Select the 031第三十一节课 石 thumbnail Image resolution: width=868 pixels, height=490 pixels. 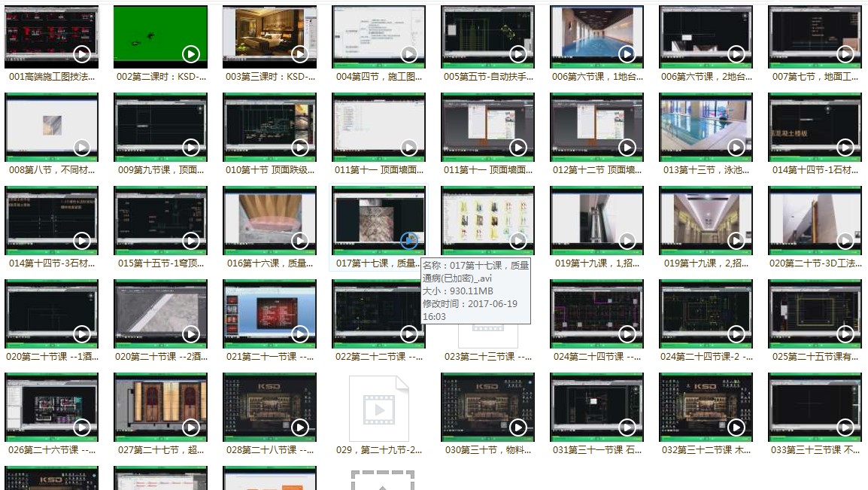point(597,407)
